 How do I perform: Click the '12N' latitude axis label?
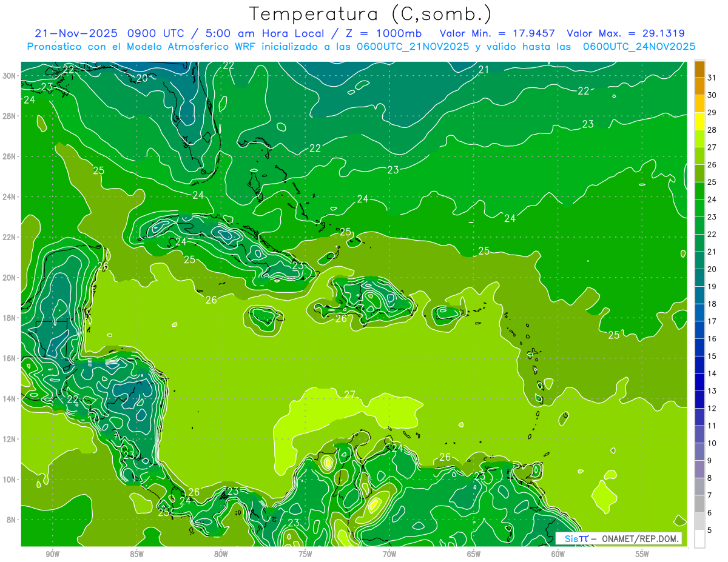[9, 439]
